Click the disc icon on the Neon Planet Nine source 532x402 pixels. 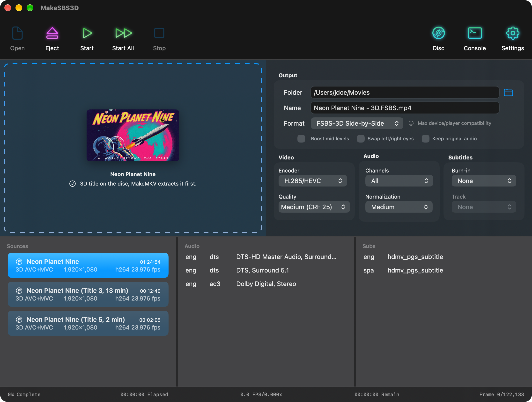tap(19, 262)
